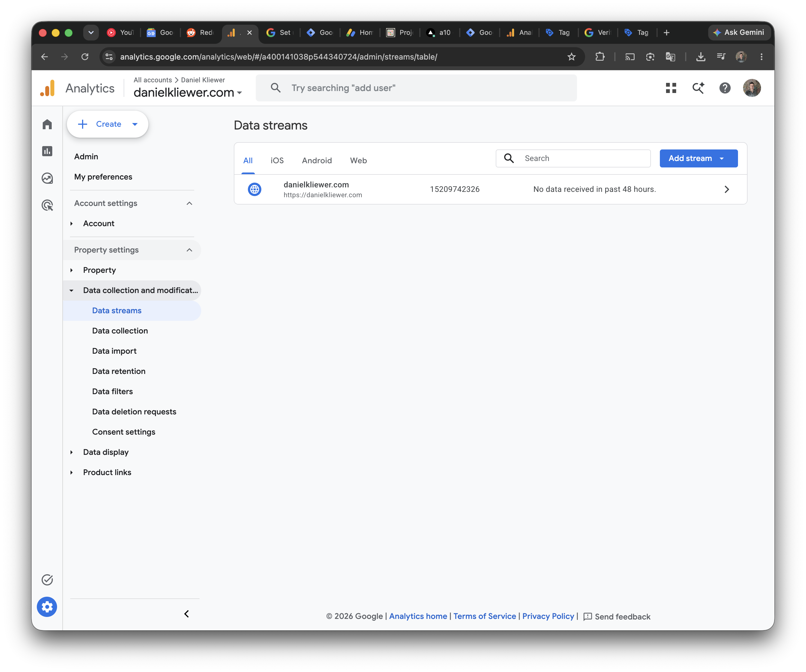
Task: Select the All streams tab
Action: click(x=248, y=160)
